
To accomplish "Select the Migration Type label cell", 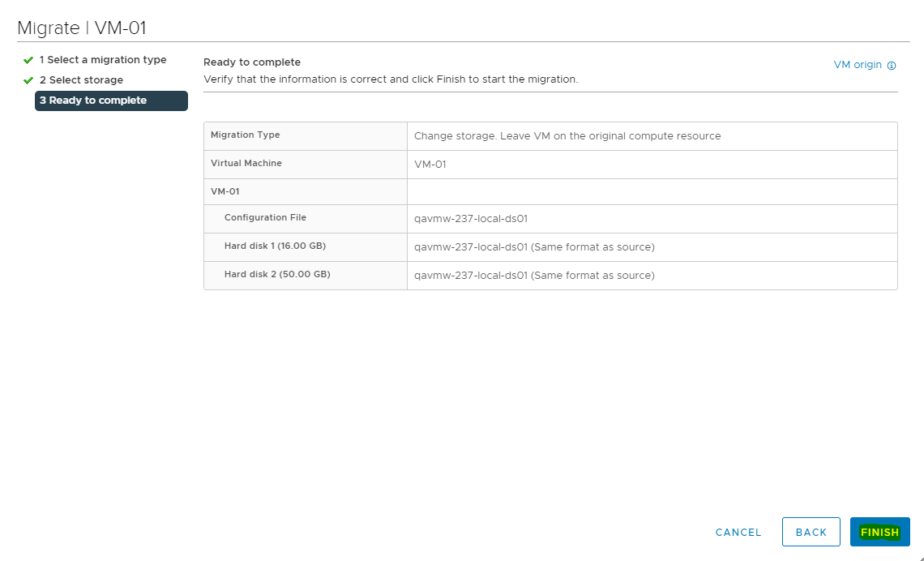I will click(x=306, y=136).
